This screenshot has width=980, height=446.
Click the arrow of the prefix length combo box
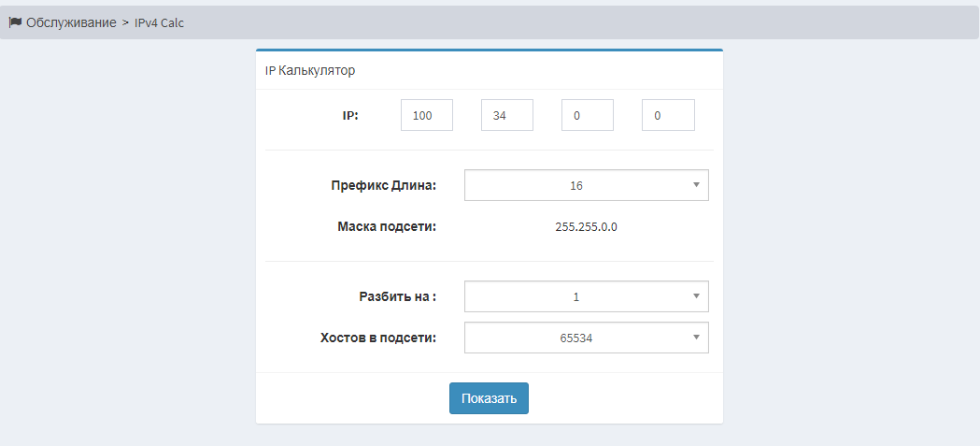point(696,185)
